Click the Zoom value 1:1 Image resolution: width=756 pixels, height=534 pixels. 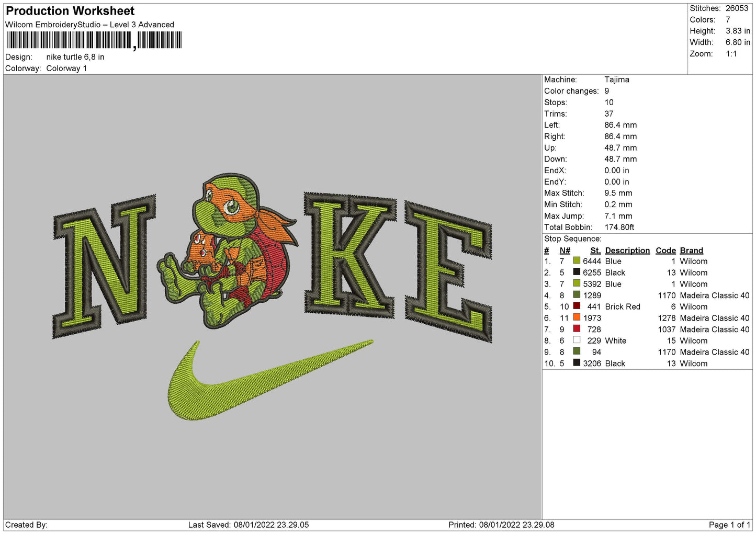(x=731, y=54)
